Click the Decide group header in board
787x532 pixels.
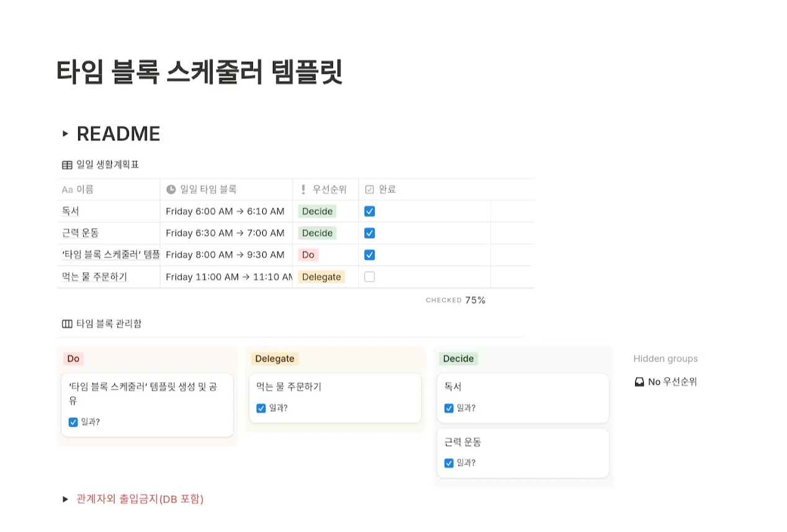point(458,359)
